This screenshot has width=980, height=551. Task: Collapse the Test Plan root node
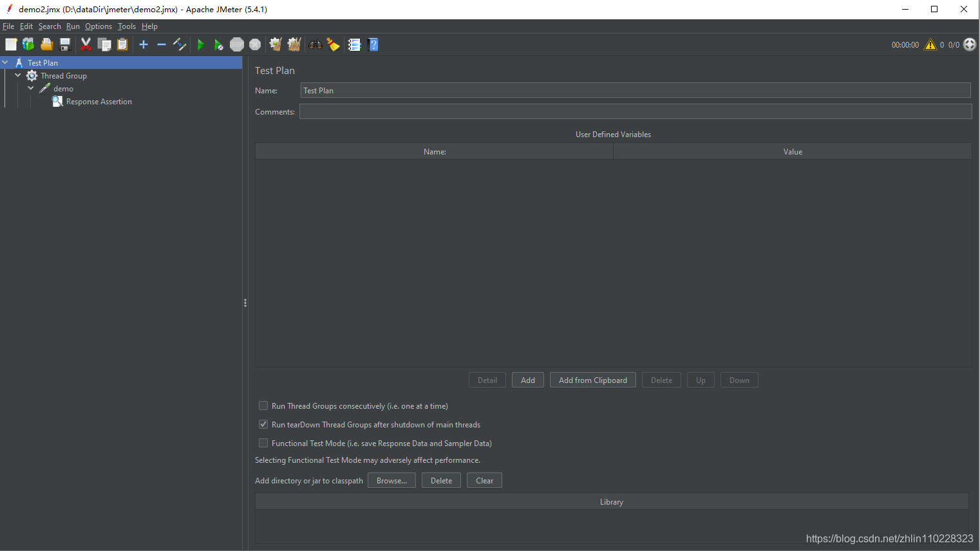(5, 62)
